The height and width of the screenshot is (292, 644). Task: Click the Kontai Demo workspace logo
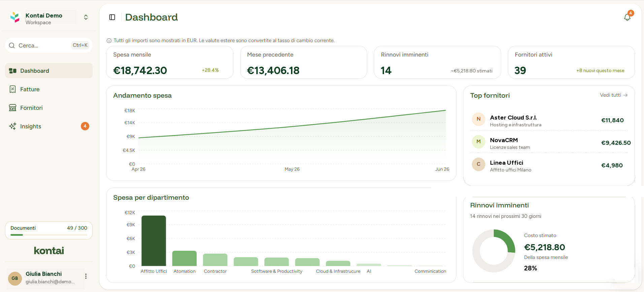pyautogui.click(x=15, y=17)
